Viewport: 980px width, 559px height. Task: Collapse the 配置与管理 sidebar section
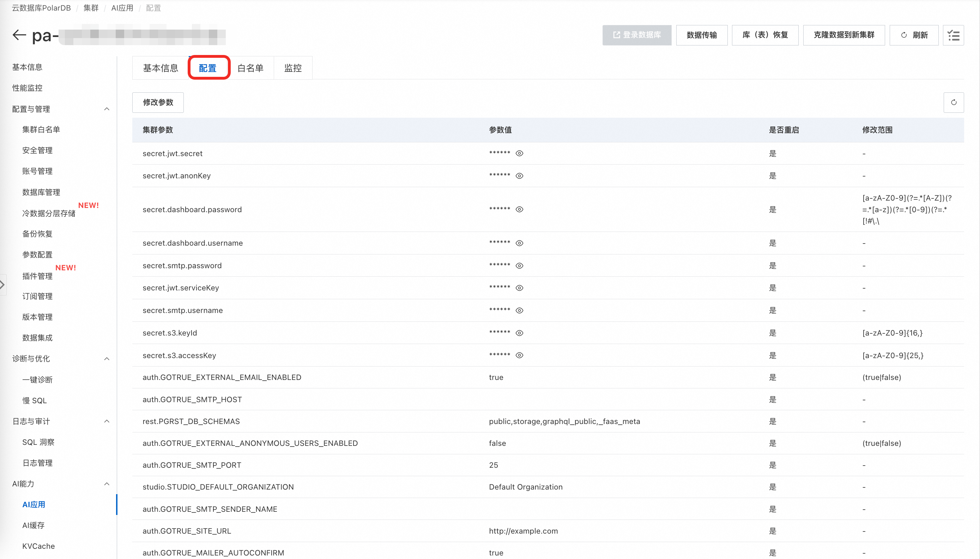[107, 109]
